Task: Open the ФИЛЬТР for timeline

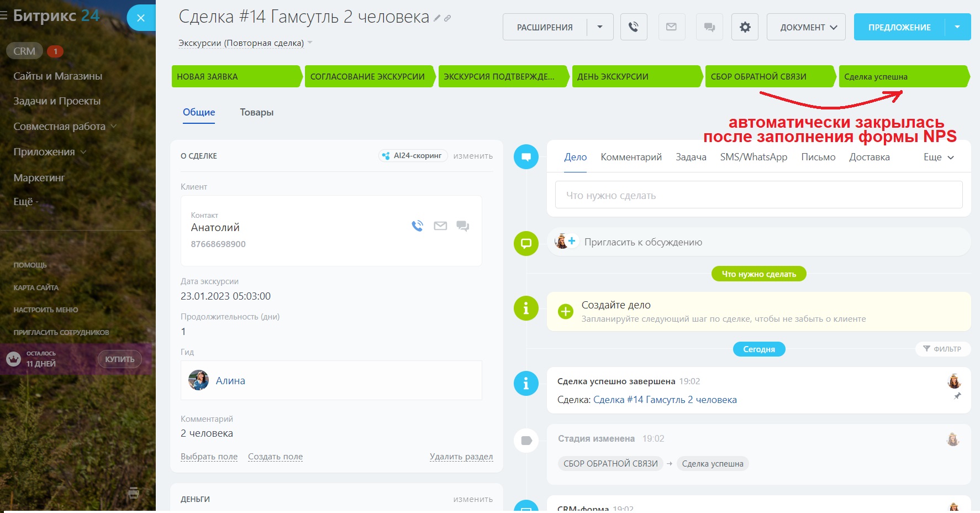Action: click(x=942, y=349)
